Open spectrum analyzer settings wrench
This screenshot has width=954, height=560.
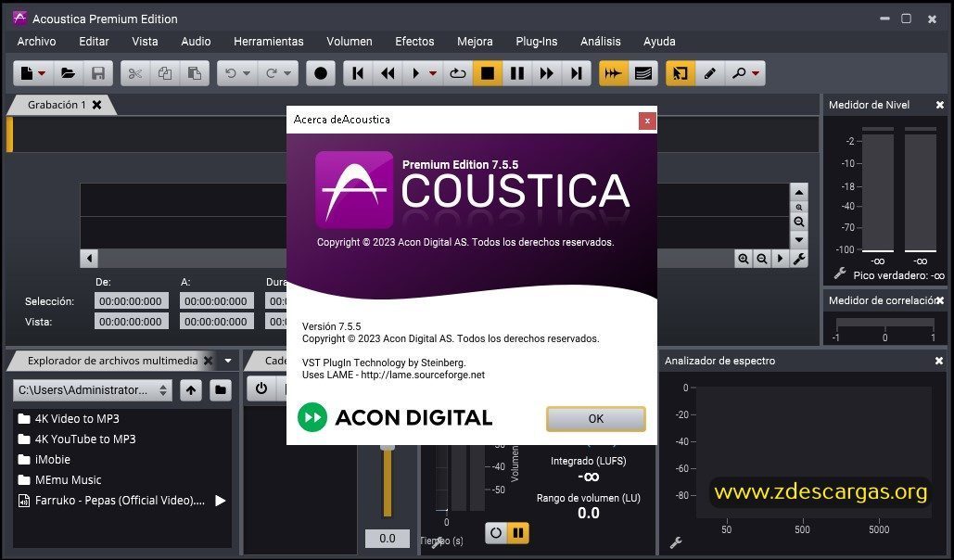[x=675, y=541]
